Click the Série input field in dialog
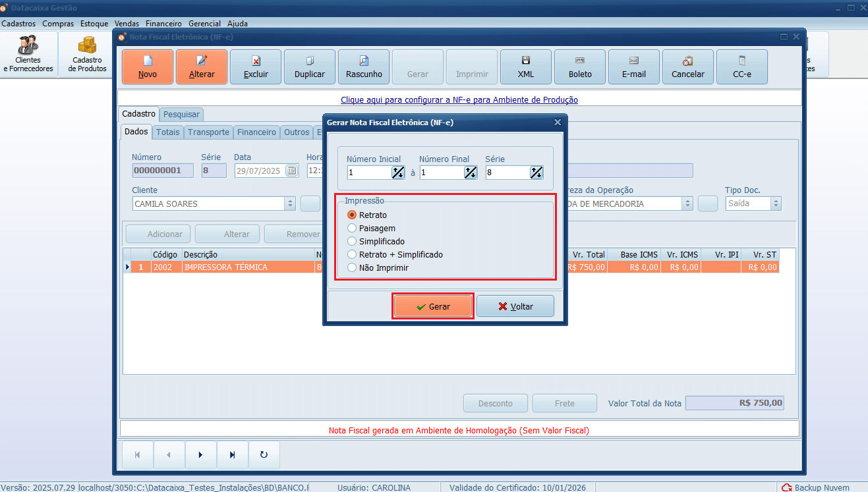Screen dimensions: 868x492 click(507, 173)
